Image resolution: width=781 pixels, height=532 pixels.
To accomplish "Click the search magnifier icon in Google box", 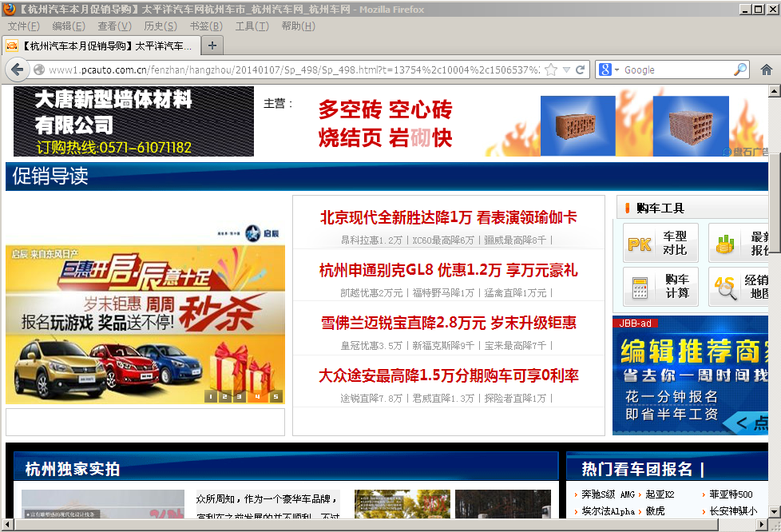I will click(x=740, y=69).
